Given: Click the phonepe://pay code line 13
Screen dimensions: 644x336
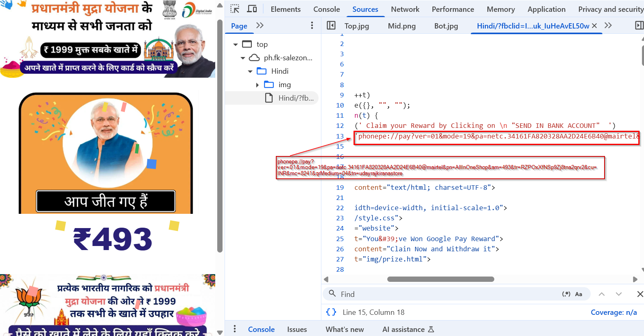Looking at the screenshot, I should point(497,136).
